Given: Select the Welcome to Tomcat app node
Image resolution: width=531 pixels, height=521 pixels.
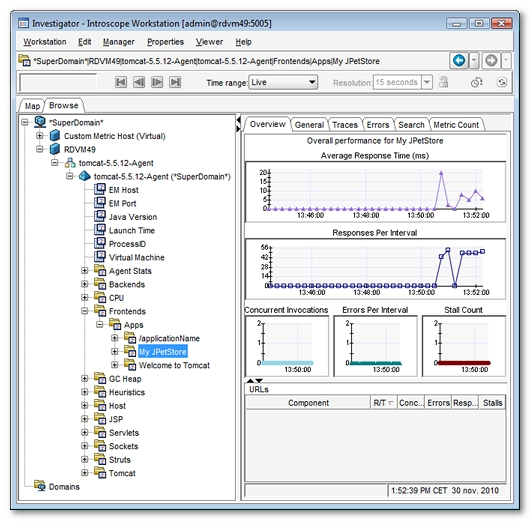Looking at the screenshot, I should point(174,365).
